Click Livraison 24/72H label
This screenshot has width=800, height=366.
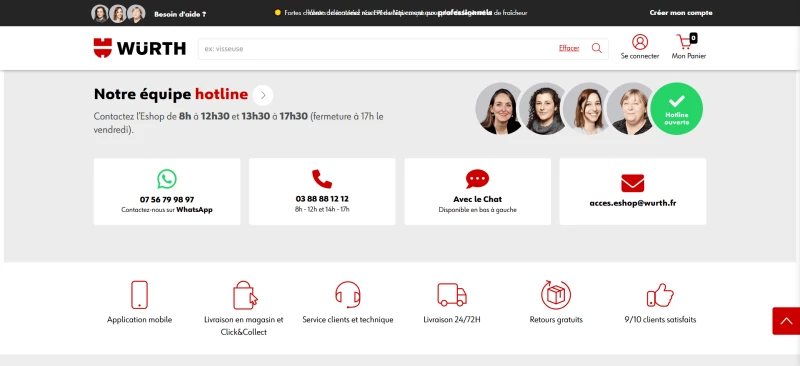452,320
